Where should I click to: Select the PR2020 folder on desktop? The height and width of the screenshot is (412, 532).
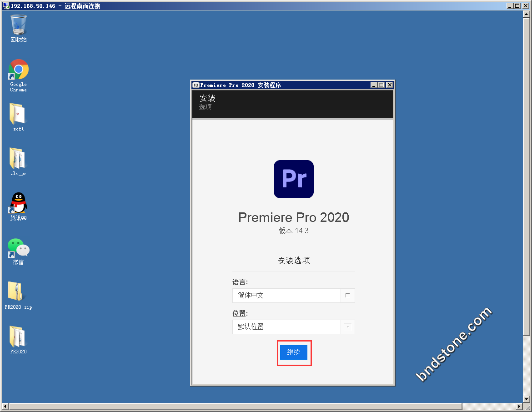click(x=18, y=337)
